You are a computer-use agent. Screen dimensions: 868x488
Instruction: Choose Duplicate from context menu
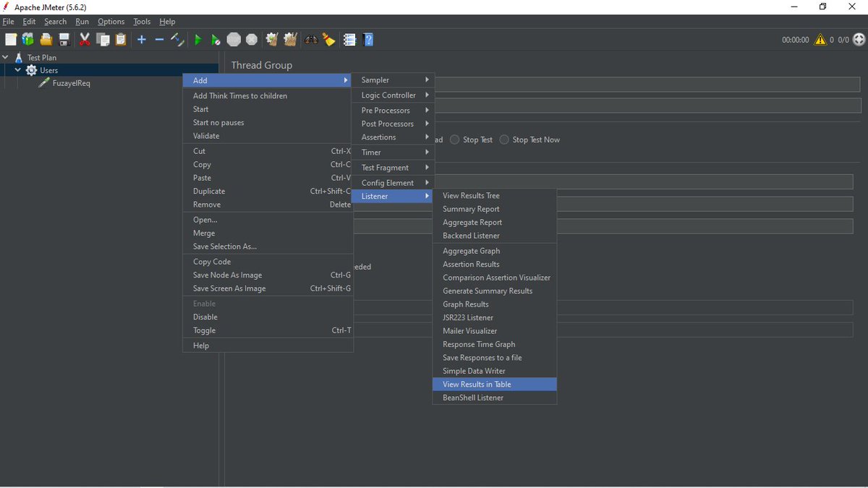point(208,191)
